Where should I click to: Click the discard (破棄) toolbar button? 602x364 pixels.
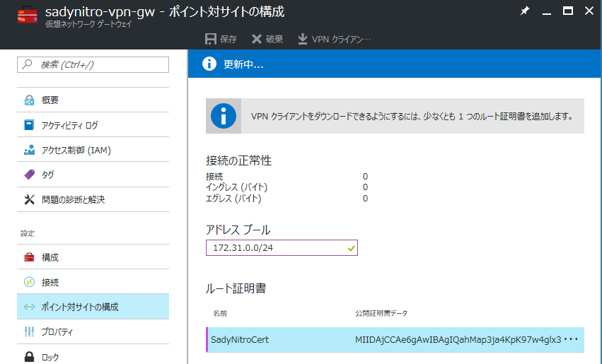click(267, 39)
